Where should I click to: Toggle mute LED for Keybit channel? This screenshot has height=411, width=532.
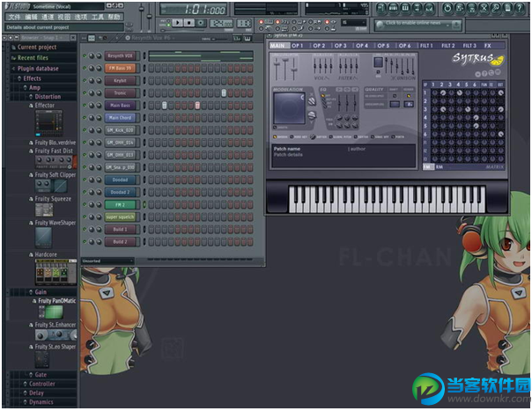(x=85, y=80)
